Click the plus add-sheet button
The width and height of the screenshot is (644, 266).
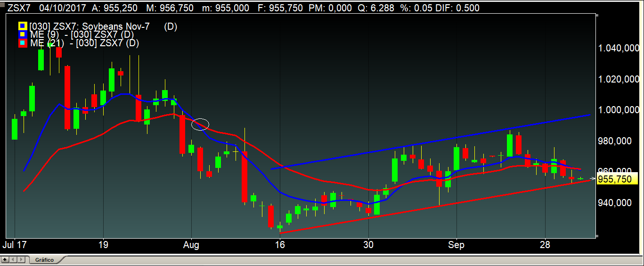pyautogui.click(x=5, y=259)
